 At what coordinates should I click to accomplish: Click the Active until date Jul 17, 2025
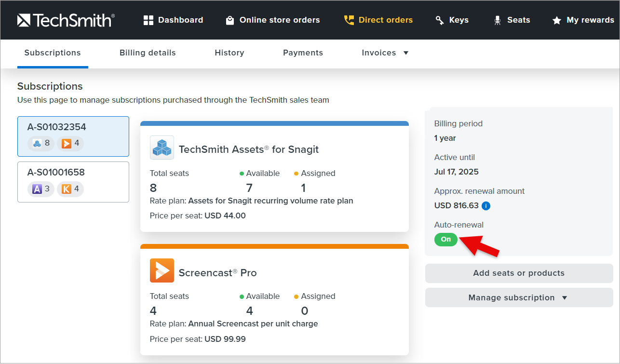click(457, 172)
